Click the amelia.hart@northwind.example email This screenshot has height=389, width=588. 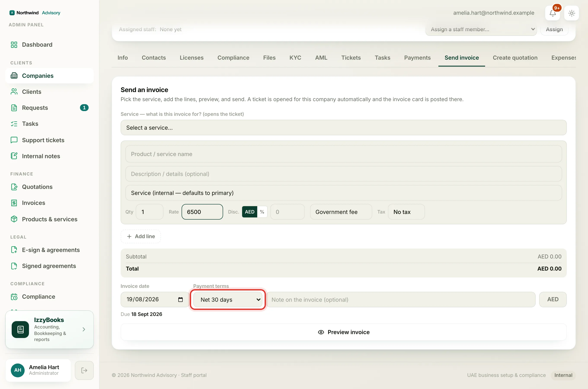pos(494,13)
